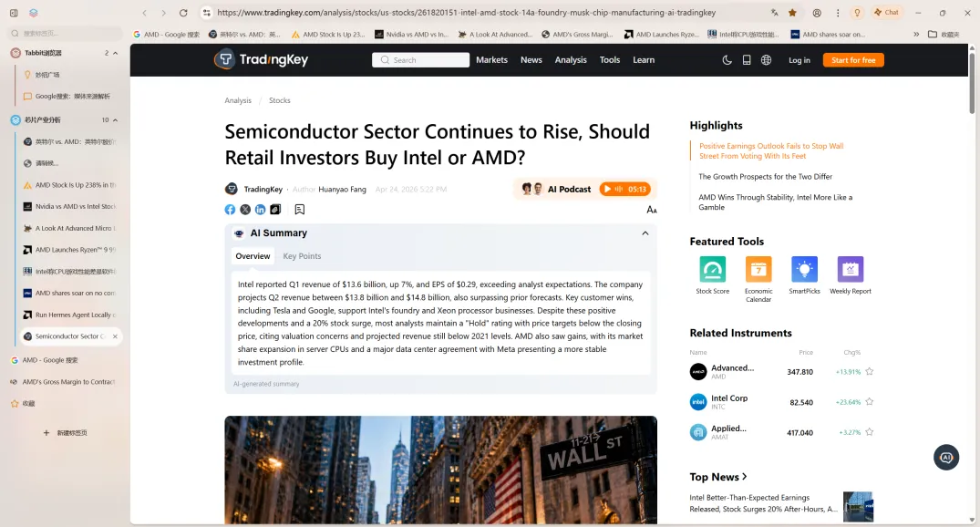The width and height of the screenshot is (980, 527).
Task: Share article via LinkedIn icon
Action: (x=260, y=210)
